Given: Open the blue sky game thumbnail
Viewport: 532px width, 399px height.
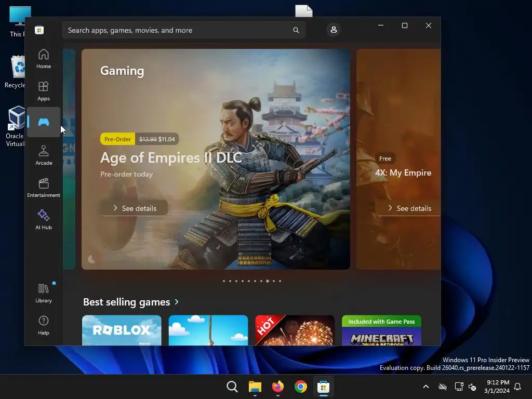Looking at the screenshot, I should click(x=208, y=330).
